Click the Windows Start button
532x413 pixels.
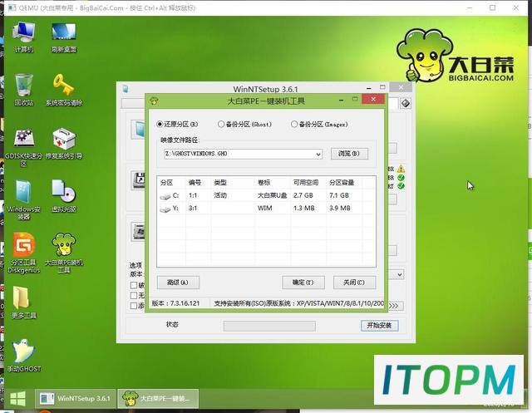tap(17, 398)
